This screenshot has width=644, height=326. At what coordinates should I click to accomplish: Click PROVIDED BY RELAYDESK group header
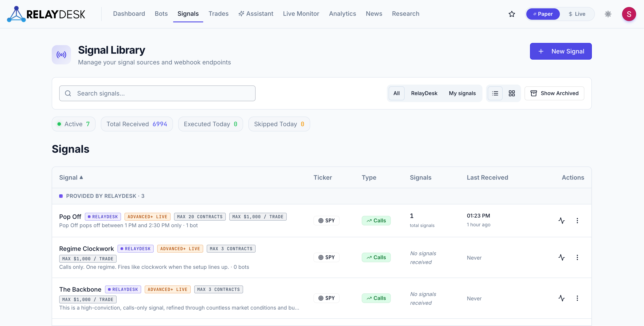322,196
